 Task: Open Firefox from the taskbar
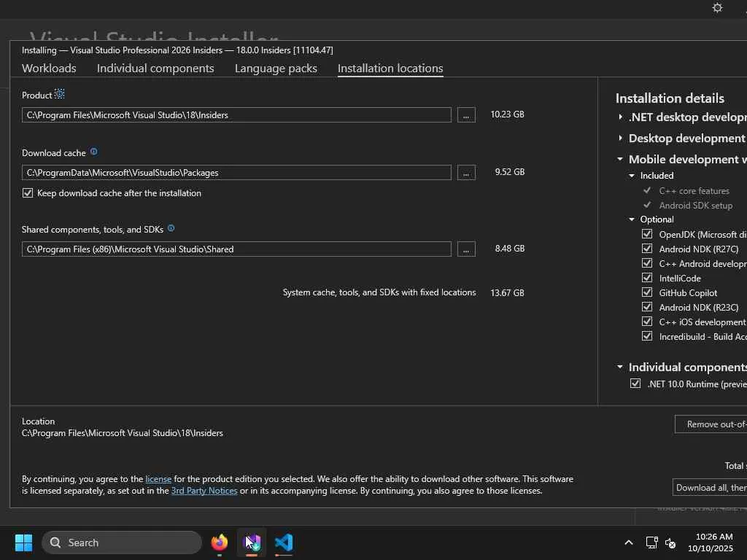(x=220, y=542)
